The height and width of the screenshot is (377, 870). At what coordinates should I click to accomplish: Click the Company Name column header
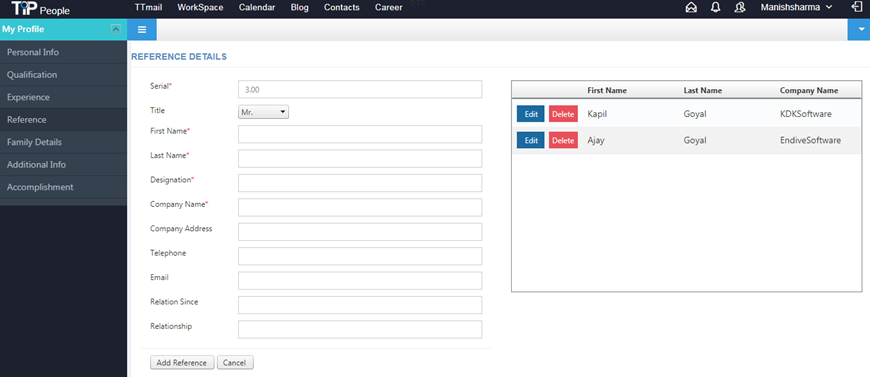pyautogui.click(x=809, y=91)
